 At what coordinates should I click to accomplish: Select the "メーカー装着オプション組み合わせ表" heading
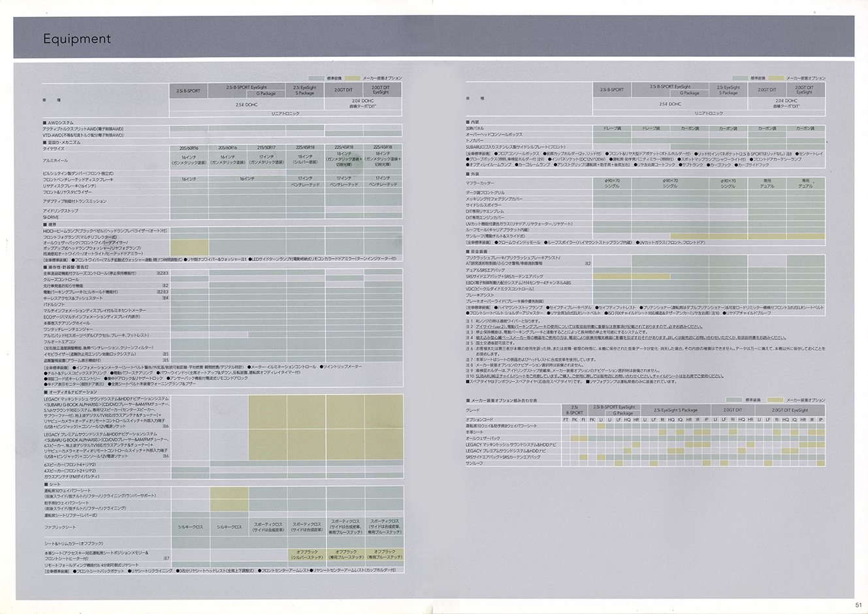(502, 400)
